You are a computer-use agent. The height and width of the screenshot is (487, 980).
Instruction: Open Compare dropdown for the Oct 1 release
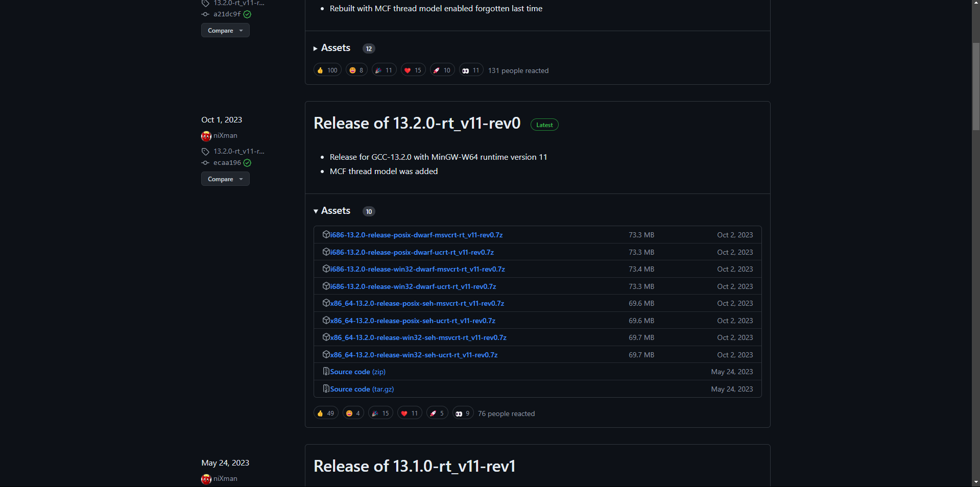tap(225, 179)
